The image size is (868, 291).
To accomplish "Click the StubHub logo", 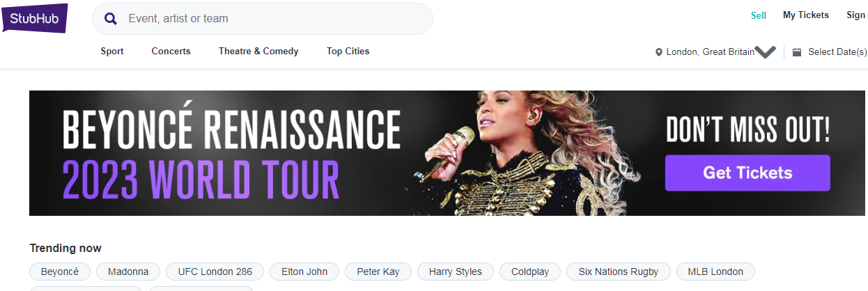I will pos(34,18).
